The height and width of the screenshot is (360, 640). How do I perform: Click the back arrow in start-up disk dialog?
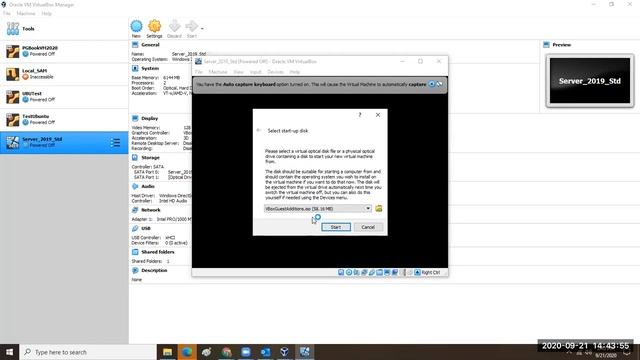(x=259, y=130)
